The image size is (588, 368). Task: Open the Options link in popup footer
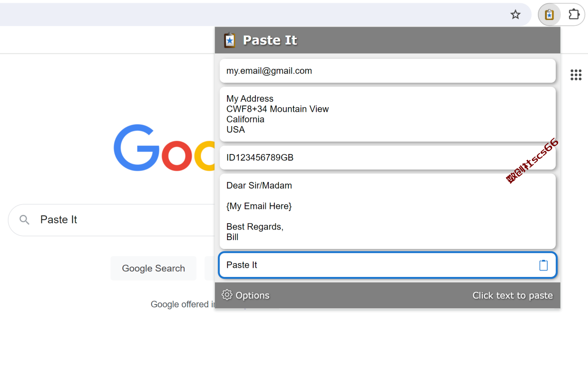click(x=253, y=295)
